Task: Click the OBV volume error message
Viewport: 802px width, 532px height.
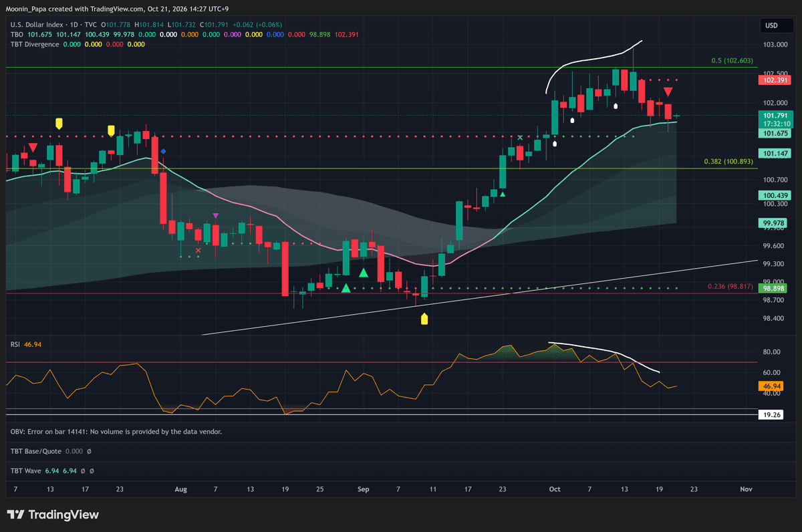Action: pos(116,432)
